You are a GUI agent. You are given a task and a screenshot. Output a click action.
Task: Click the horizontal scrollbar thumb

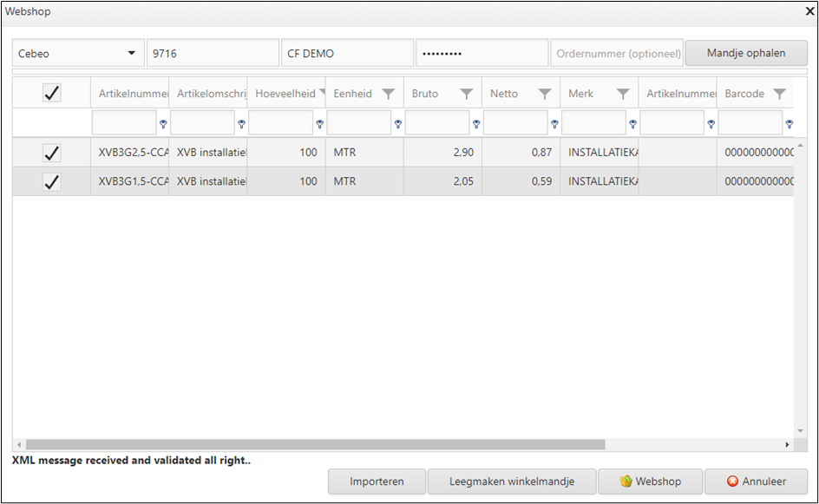coord(316,445)
